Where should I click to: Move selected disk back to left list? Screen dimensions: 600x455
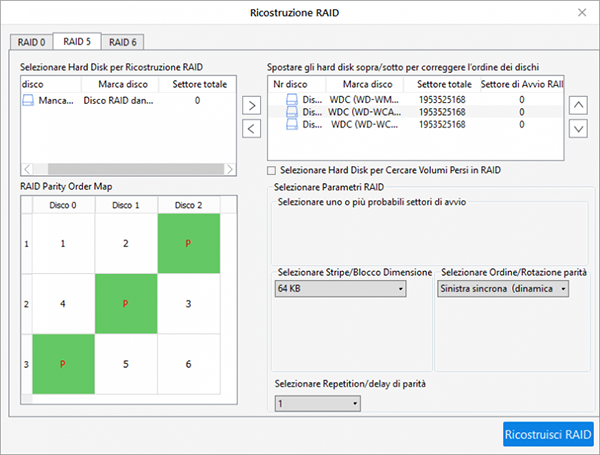click(x=251, y=129)
